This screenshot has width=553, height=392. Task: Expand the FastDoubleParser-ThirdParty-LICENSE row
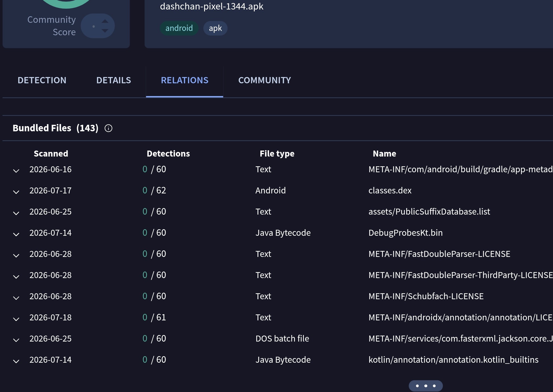(16, 276)
